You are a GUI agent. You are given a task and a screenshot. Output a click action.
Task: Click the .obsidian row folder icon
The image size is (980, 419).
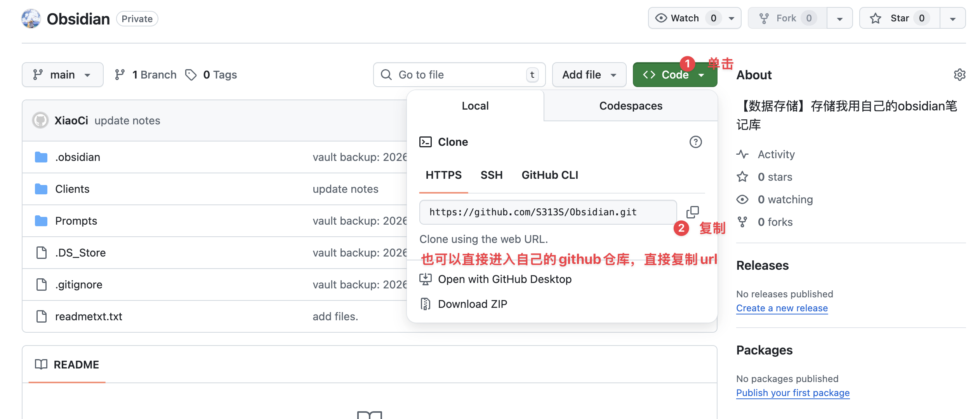(41, 157)
